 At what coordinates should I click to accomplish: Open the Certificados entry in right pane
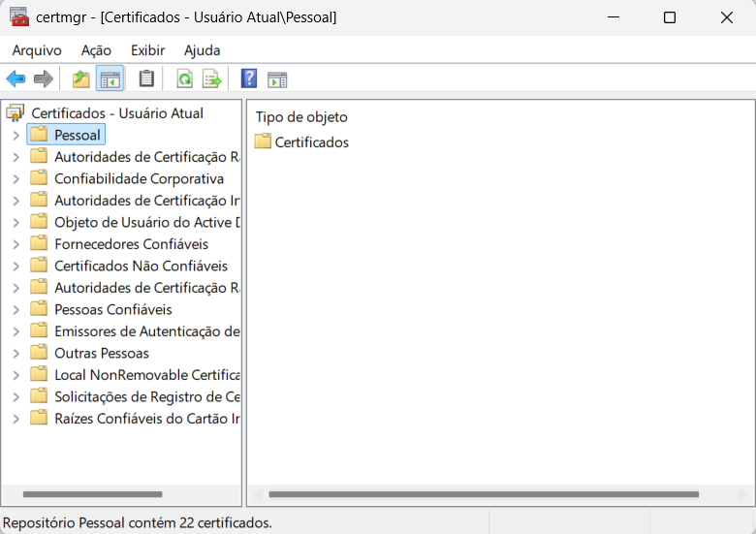coord(311,142)
